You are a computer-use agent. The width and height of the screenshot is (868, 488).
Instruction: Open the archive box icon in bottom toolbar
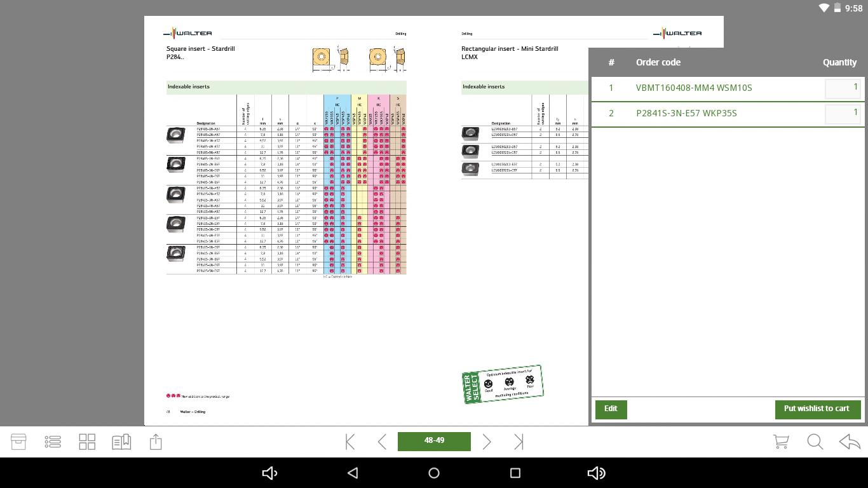[x=18, y=442]
